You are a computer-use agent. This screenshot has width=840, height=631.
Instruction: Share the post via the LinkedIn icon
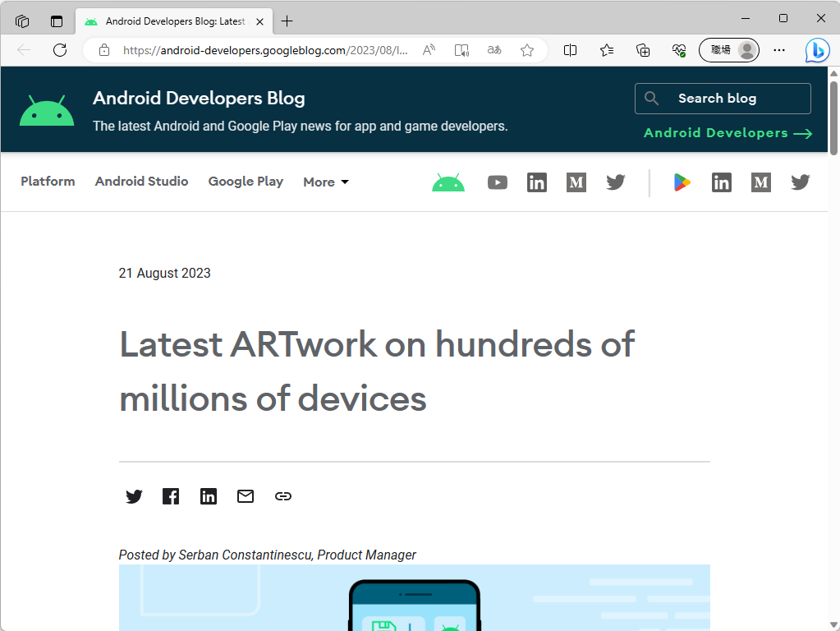click(x=208, y=496)
